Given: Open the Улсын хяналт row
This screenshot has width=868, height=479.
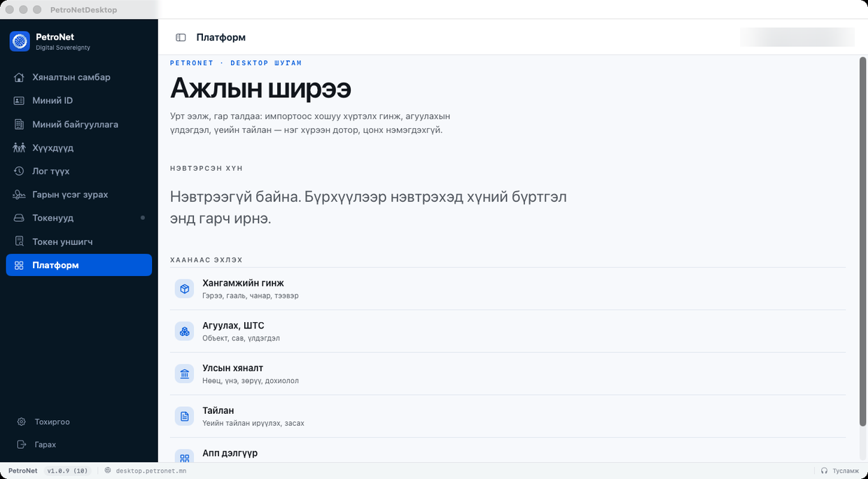Looking at the screenshot, I should click(507, 374).
